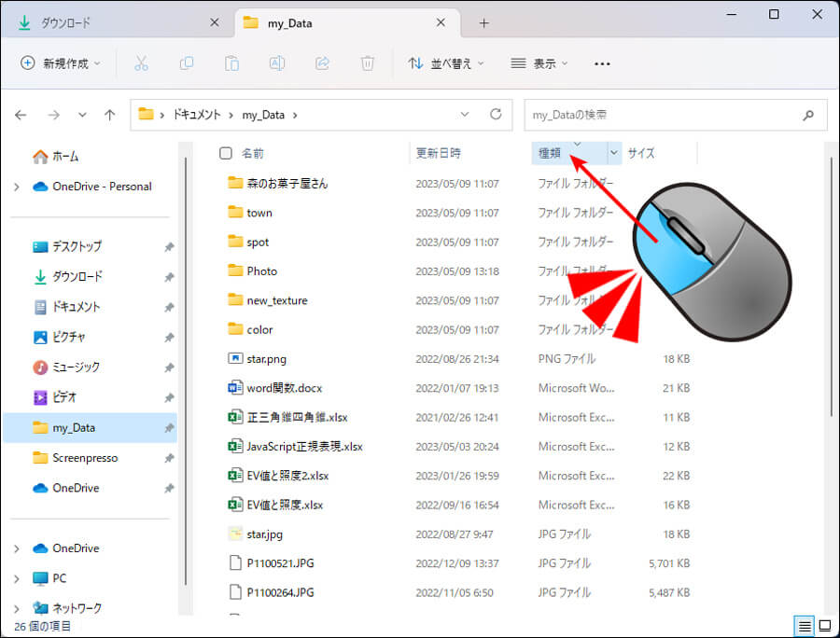This screenshot has width=840, height=638.
Task: Switch to the ダウンロード tab
Action: pos(118,23)
